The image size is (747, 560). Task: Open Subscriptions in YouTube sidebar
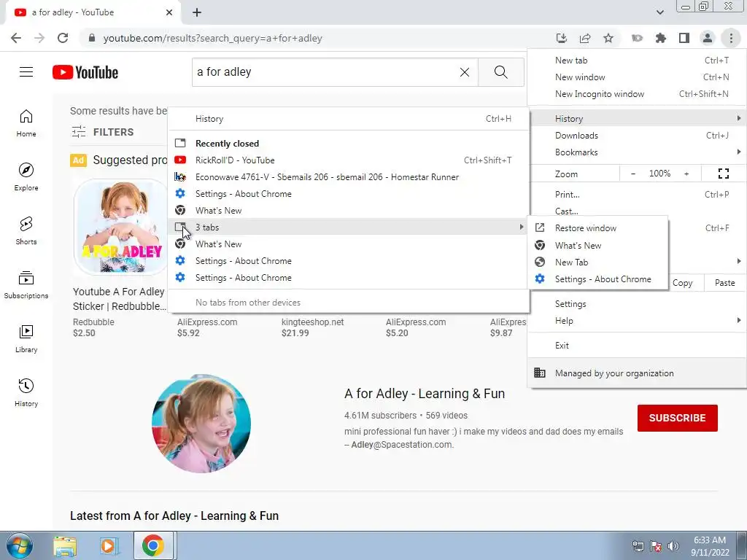(x=26, y=284)
